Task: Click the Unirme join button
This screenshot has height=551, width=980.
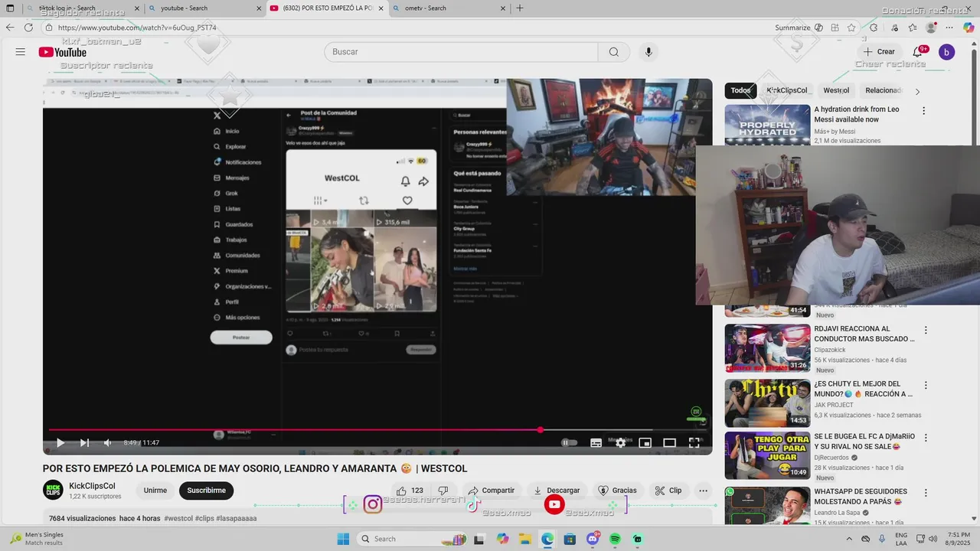Action: (155, 491)
